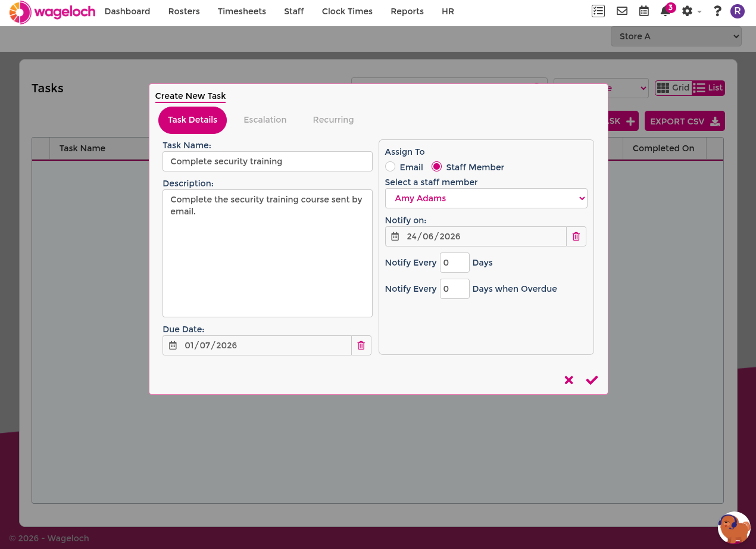Click the Completed On column header
The image size is (756, 549).
click(663, 148)
